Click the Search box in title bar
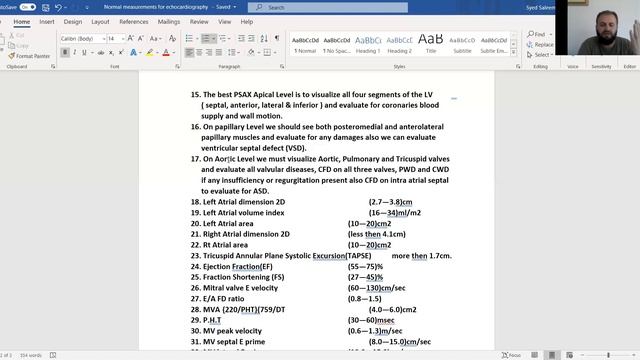Screen dimensions: 640x360 point(327,7)
